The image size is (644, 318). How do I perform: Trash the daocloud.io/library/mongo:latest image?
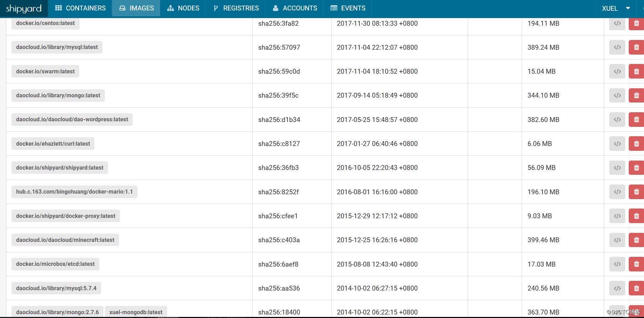coord(636,95)
